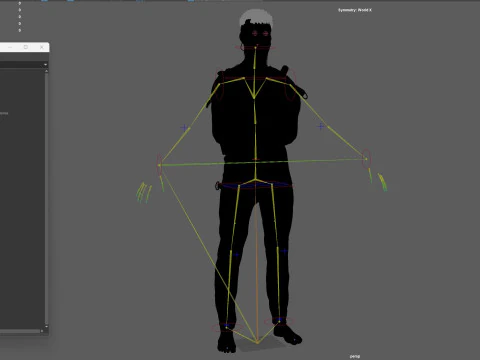
Task: Select blue elbow pole-vector cross on viewer's right
Action: (320, 126)
